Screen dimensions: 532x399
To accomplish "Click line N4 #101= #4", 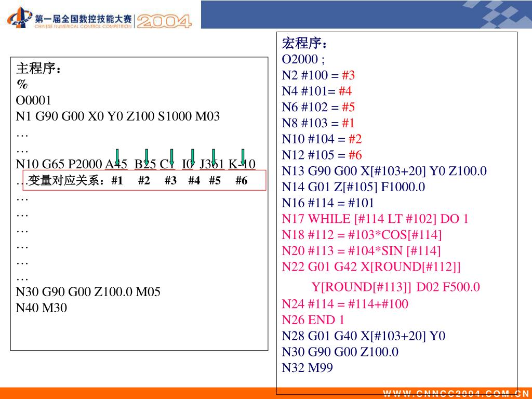I will 316,91.
